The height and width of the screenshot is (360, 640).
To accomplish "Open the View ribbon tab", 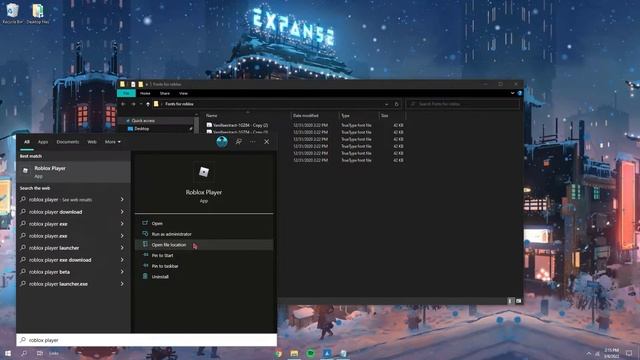I will 183,93.
